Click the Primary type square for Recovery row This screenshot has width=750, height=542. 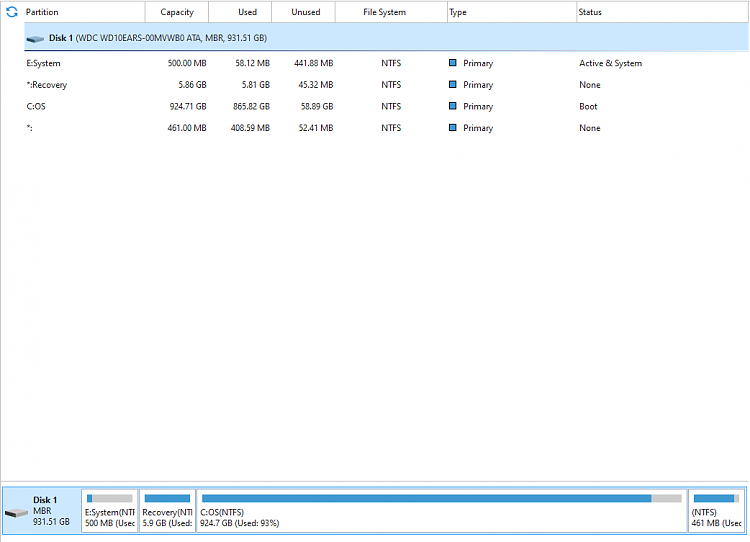pyautogui.click(x=453, y=85)
